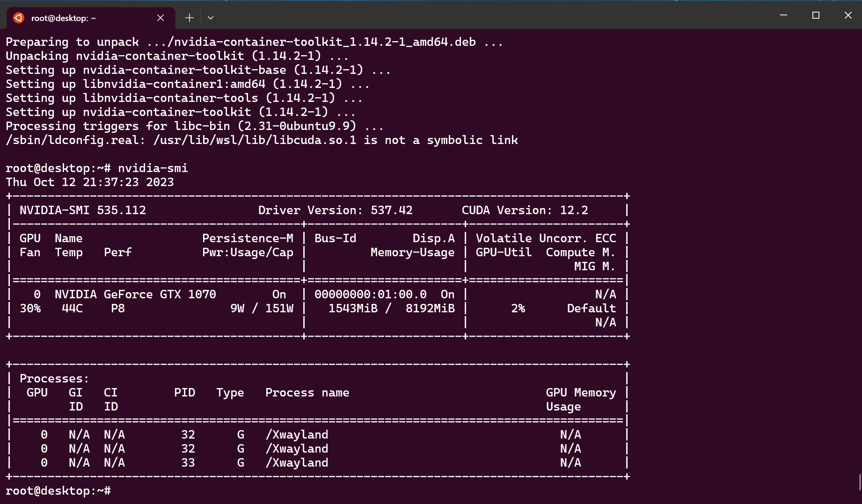The width and height of the screenshot is (862, 504).
Task: Click the Thu Oct 12 timestamp line
Action: 89,182
